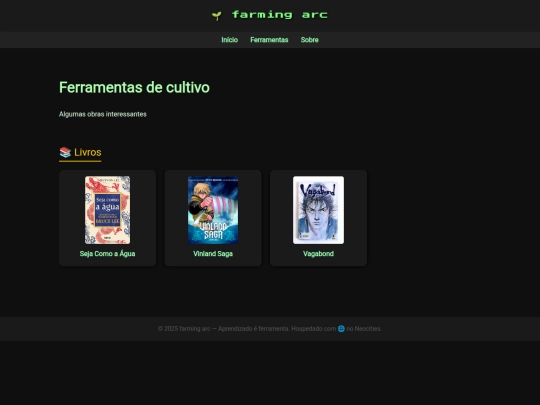The height and width of the screenshot is (405, 540).
Task: Open the Sobre navigation link
Action: pos(309,40)
